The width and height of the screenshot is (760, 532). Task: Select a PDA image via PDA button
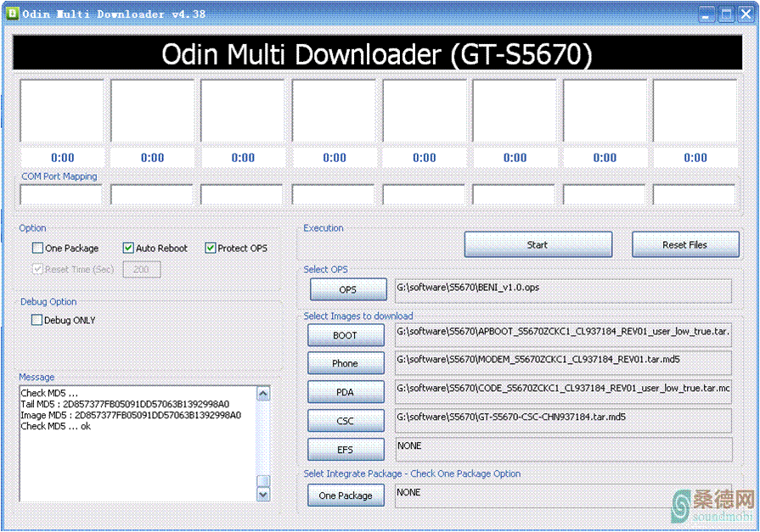click(x=346, y=392)
